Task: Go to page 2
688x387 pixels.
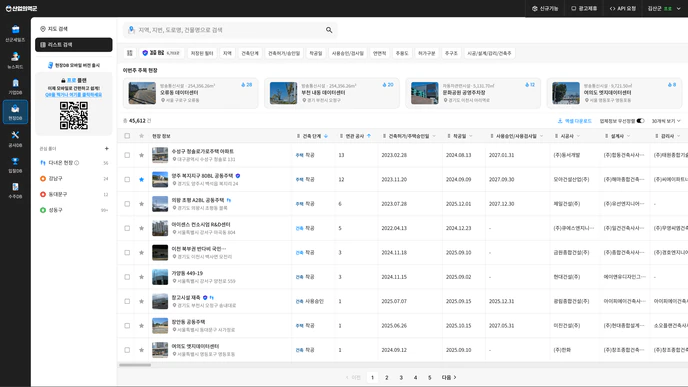Action: tap(387, 377)
